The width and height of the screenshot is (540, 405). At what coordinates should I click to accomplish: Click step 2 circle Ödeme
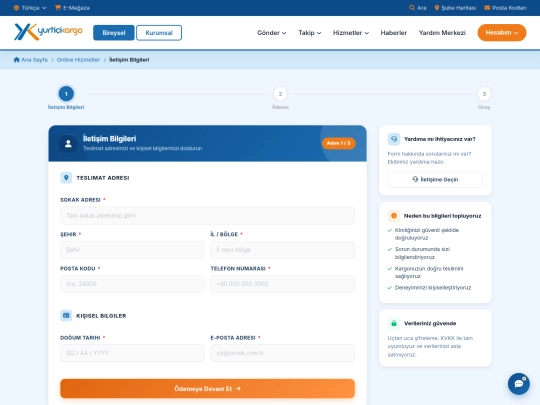pos(280,94)
